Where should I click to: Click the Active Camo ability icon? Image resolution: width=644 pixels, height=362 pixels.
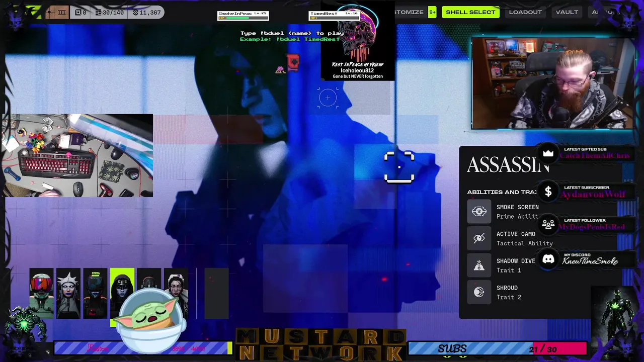(x=479, y=238)
